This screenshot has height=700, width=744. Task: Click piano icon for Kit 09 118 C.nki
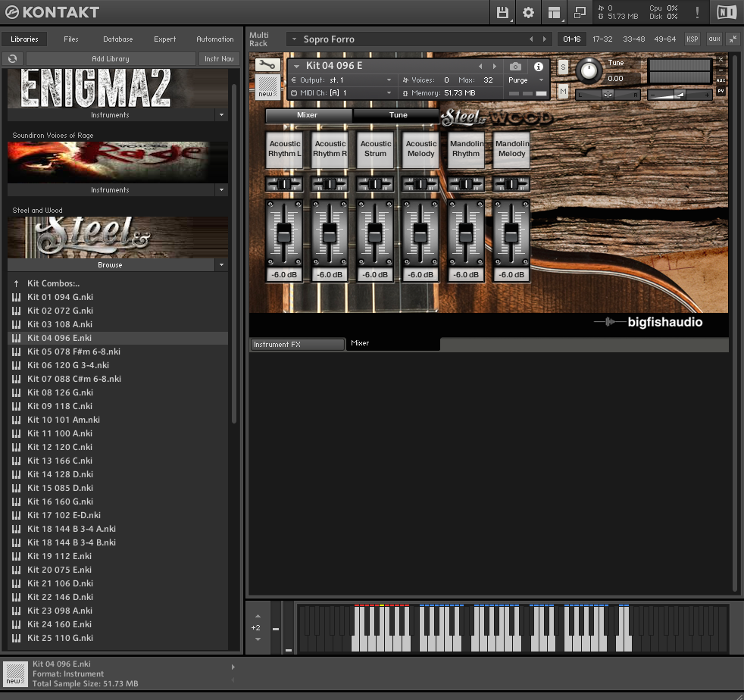16,406
